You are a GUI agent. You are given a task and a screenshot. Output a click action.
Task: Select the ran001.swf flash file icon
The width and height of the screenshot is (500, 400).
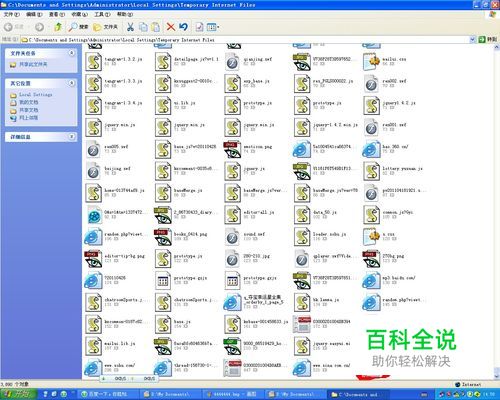click(x=371, y=127)
